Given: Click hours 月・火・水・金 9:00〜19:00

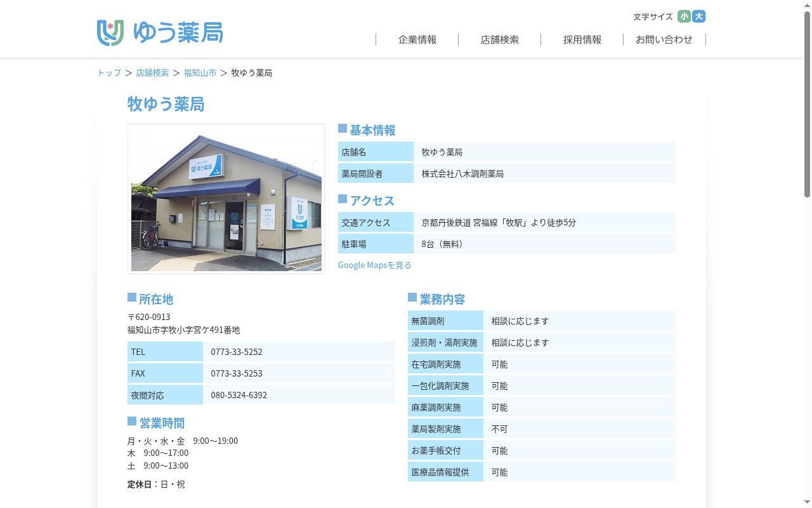Looking at the screenshot, I should (x=183, y=441).
